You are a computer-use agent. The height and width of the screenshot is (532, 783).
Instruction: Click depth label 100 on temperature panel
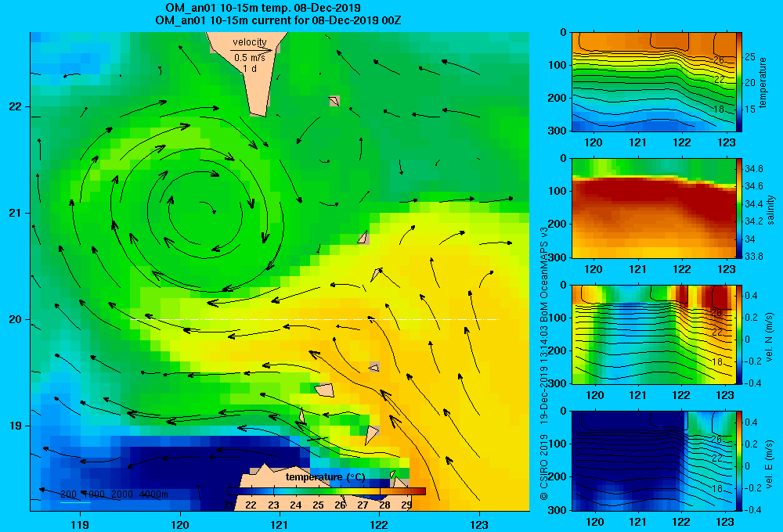coord(557,65)
